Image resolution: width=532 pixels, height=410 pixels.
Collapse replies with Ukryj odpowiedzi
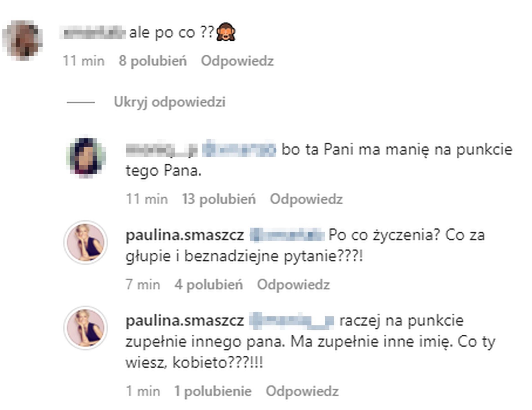point(170,102)
